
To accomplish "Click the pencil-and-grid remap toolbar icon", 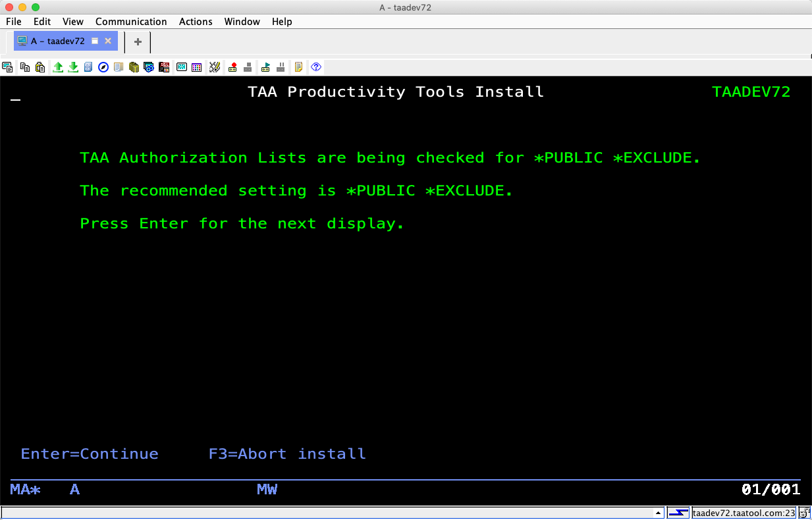I will 214,67.
